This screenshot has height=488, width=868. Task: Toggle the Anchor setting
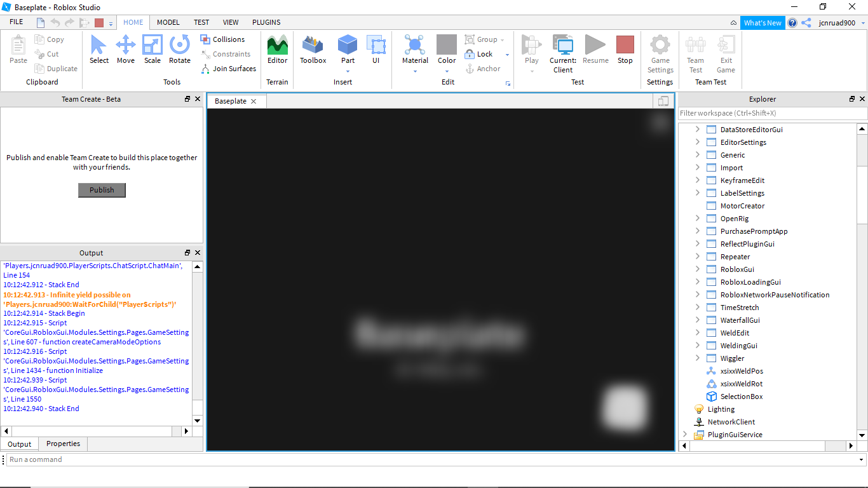pos(483,69)
